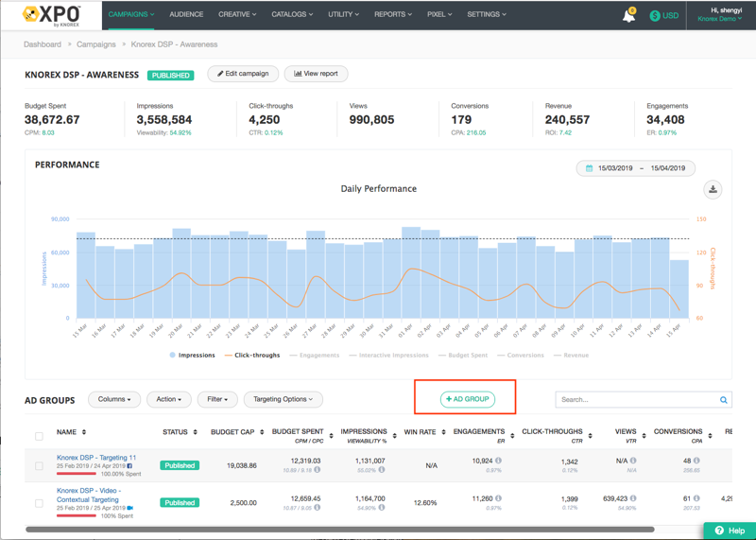The width and height of the screenshot is (756, 540).
Task: Select the Knorex DSP - Targeting 11 checkbox
Action: [39, 465]
